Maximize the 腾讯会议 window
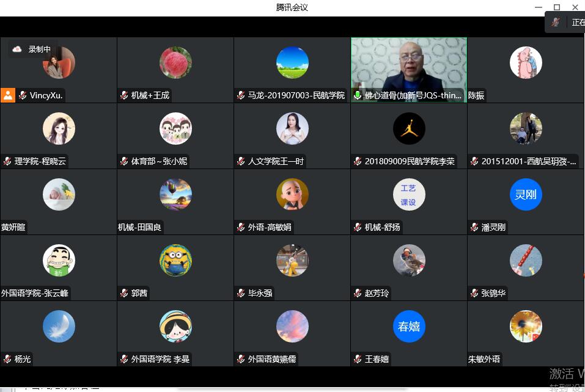The height and width of the screenshot is (392, 585). coord(556,7)
